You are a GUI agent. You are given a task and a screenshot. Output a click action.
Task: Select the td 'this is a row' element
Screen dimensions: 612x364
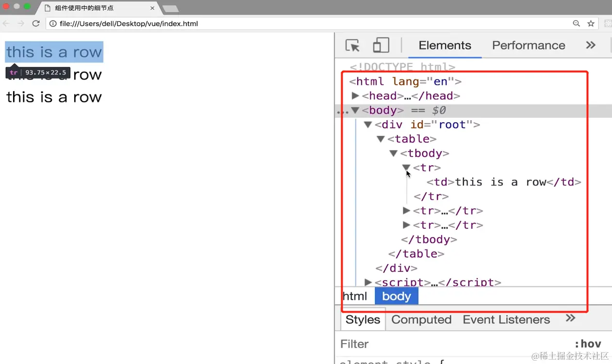tap(504, 182)
